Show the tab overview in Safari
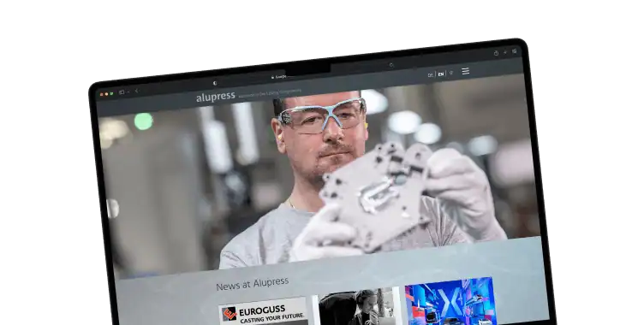 [x=514, y=51]
